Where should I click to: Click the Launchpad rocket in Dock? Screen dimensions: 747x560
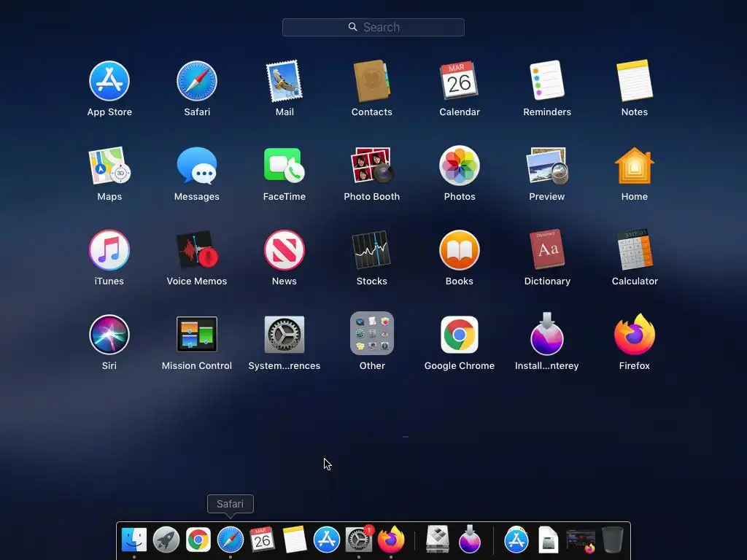(x=166, y=540)
